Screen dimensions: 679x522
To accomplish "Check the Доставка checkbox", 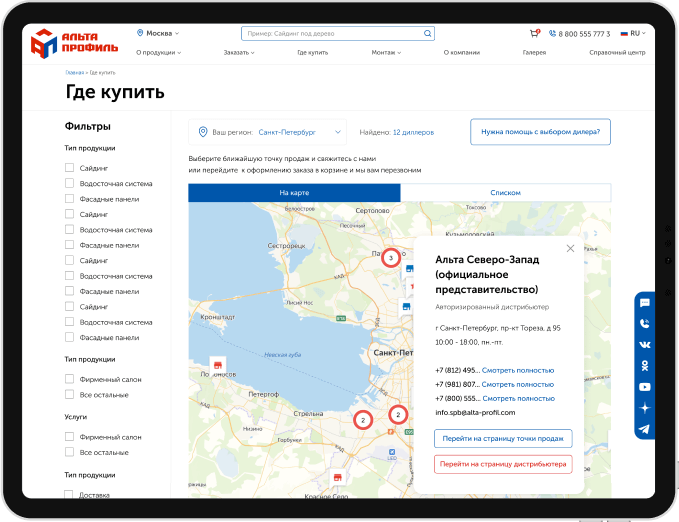I will point(68,495).
